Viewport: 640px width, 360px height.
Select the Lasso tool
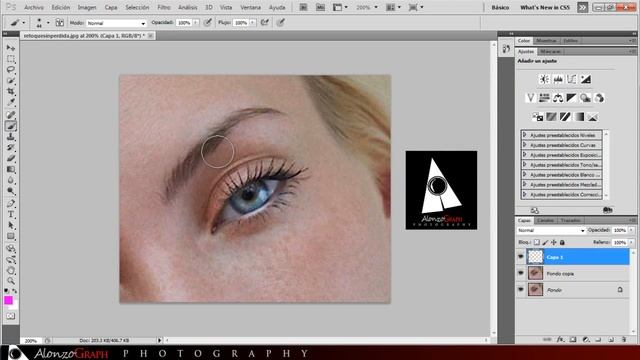(11, 70)
